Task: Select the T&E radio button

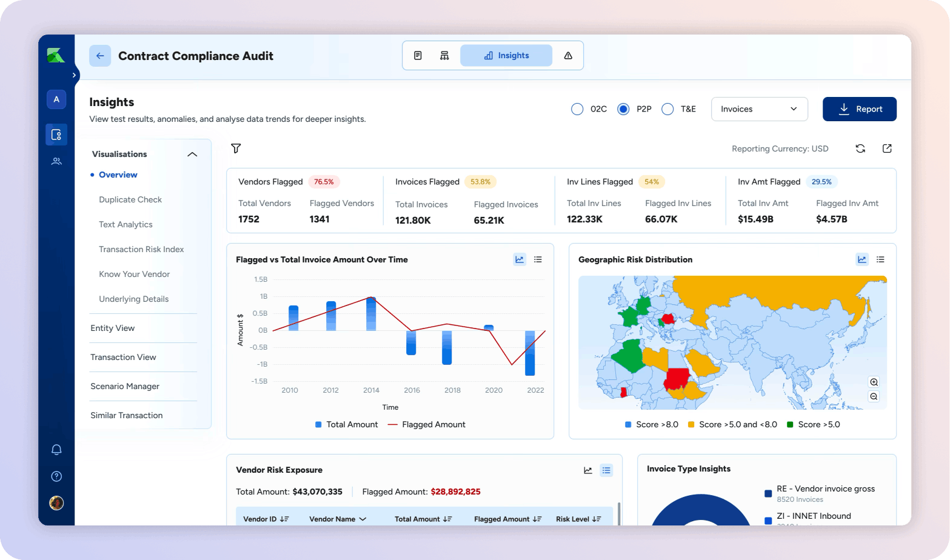Action: pos(667,109)
